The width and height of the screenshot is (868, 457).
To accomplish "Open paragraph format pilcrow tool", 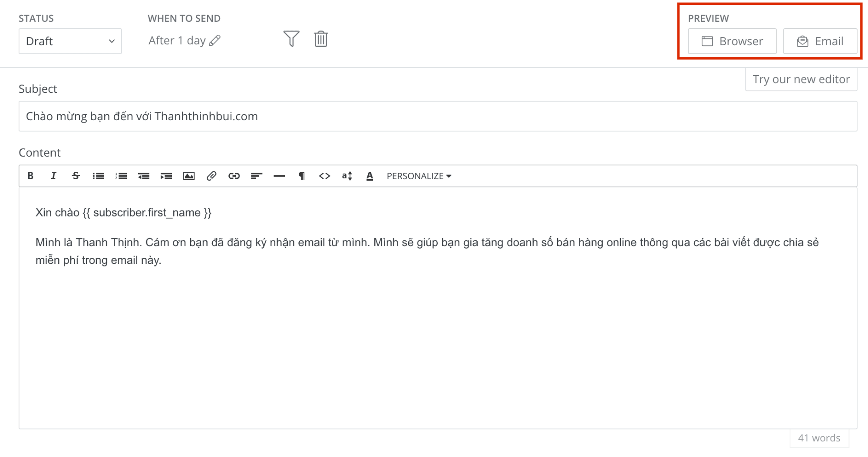I will [x=301, y=176].
